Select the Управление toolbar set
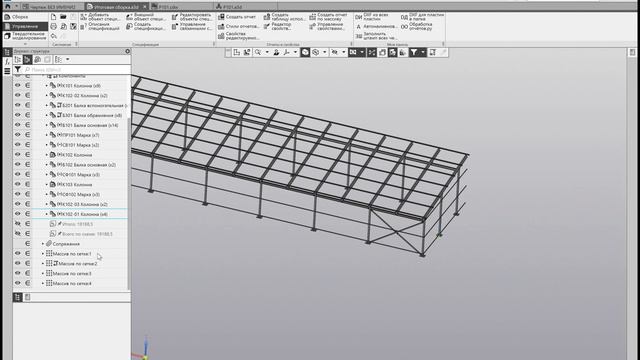 [25, 27]
